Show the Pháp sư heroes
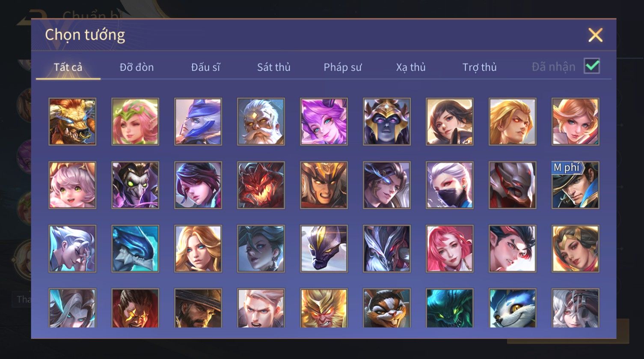Screen dimensions: 644x359 [342, 67]
